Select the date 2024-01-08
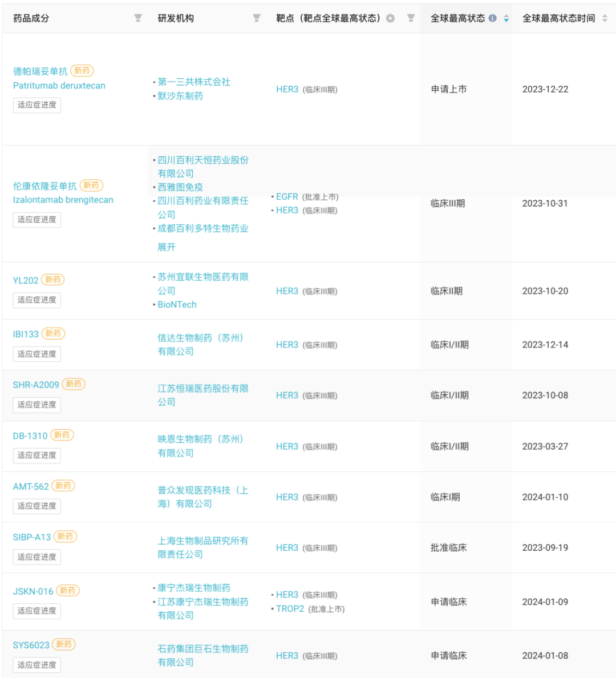 545,656
